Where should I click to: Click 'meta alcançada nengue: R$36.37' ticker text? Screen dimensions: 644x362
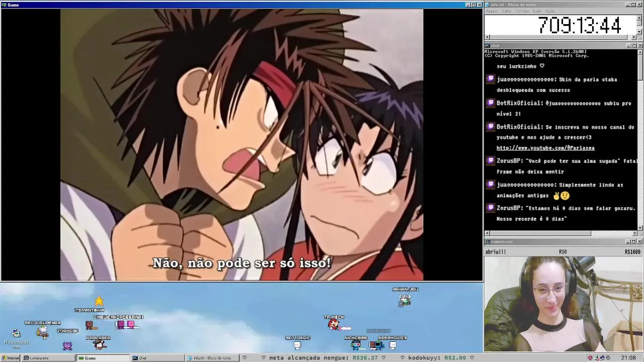[x=324, y=358]
